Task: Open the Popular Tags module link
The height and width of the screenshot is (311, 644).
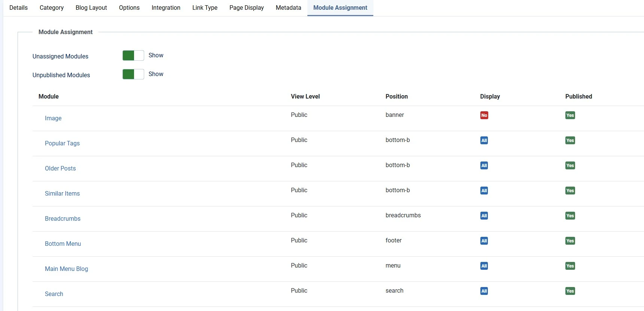Action: click(x=62, y=144)
